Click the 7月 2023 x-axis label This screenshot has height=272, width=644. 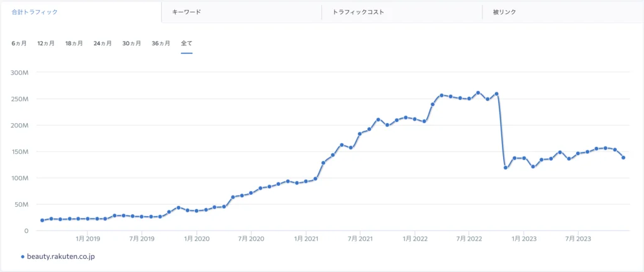[x=578, y=239]
